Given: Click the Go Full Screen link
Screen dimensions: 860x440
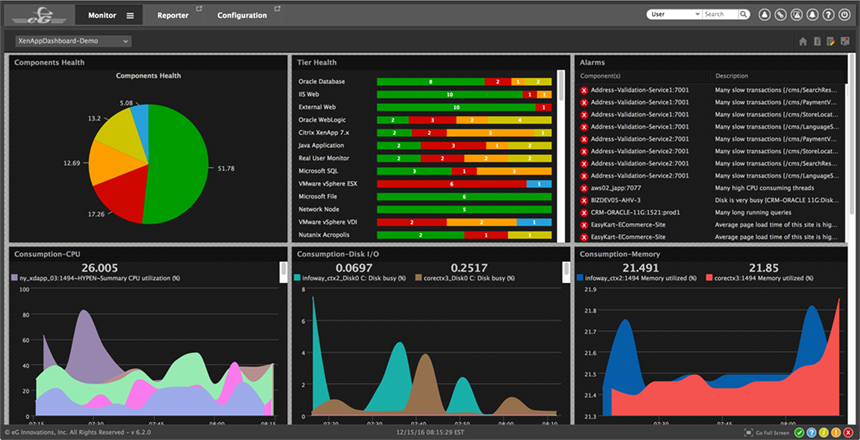Looking at the screenshot, I should pyautogui.click(x=772, y=433).
